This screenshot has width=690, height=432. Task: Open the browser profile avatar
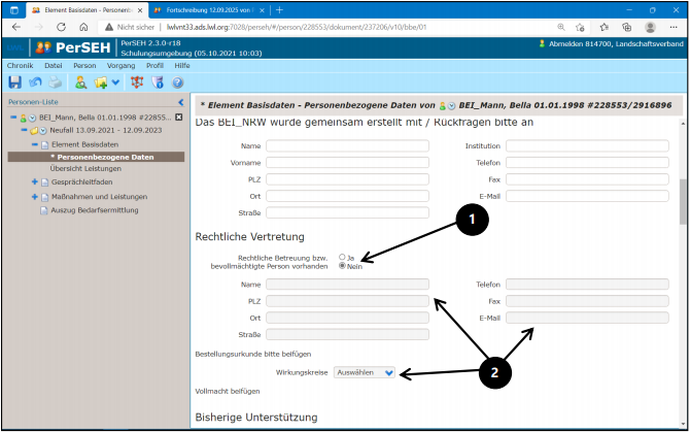[x=650, y=27]
